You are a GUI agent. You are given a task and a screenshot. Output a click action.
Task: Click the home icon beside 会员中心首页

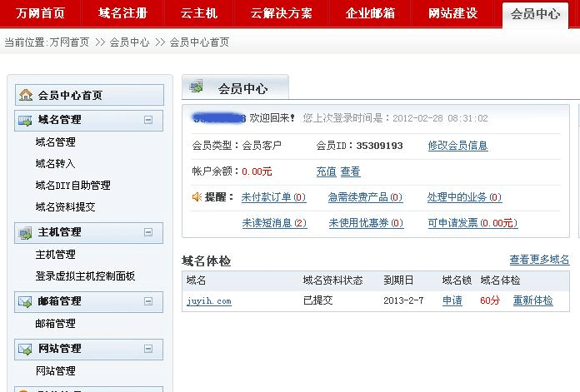pyautogui.click(x=26, y=96)
